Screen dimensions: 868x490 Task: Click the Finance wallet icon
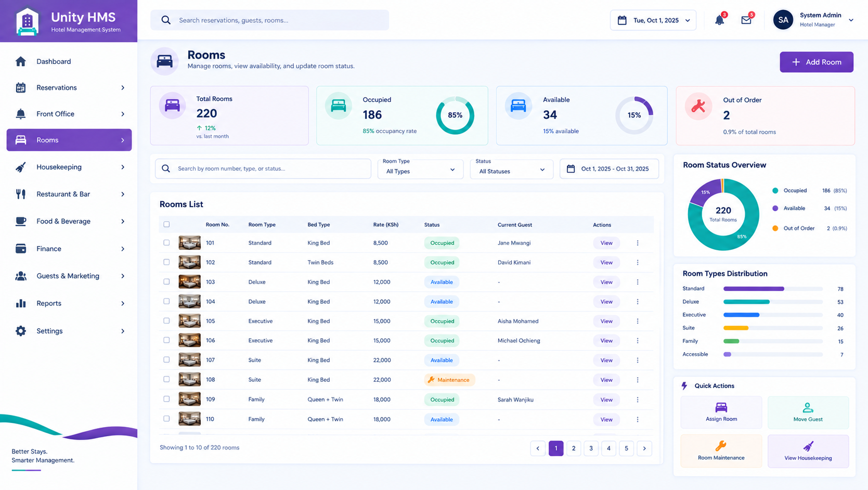click(x=21, y=249)
